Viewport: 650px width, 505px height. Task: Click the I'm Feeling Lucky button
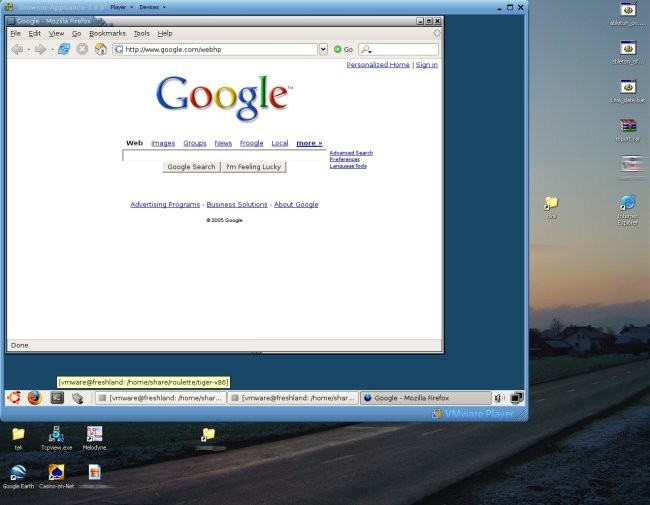point(254,167)
